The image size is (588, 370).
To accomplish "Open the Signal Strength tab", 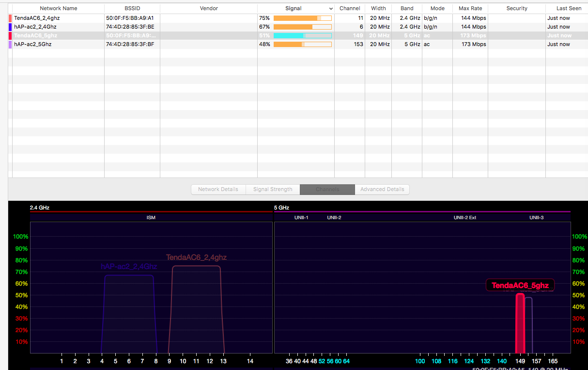I will (x=273, y=189).
